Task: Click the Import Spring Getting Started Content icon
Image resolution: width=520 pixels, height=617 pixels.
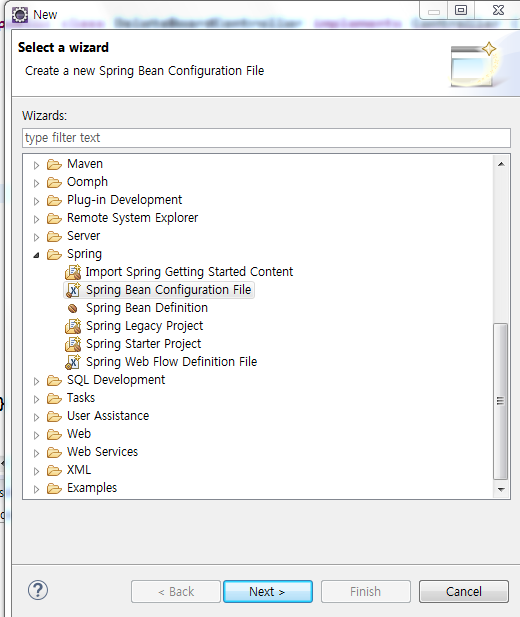Action: tap(73, 272)
